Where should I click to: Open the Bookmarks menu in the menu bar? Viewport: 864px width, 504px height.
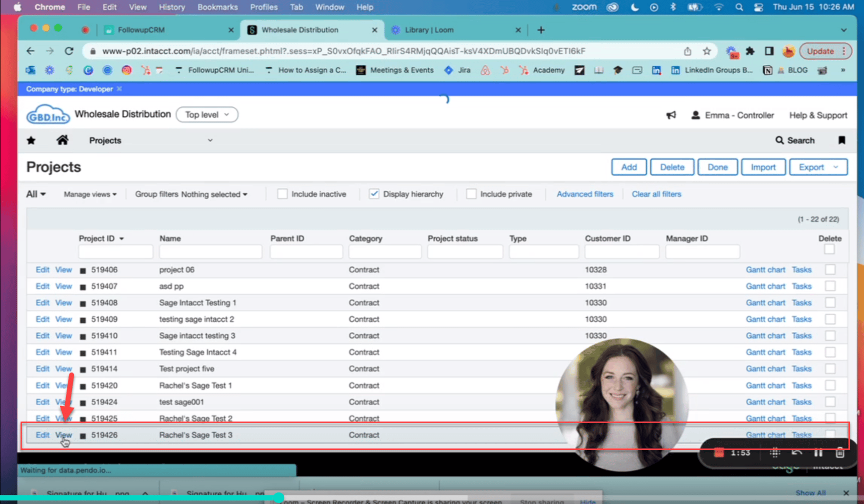(218, 7)
